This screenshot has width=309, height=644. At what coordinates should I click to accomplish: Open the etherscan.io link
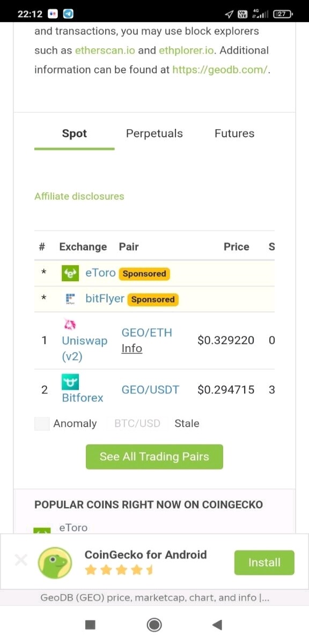pyautogui.click(x=105, y=50)
